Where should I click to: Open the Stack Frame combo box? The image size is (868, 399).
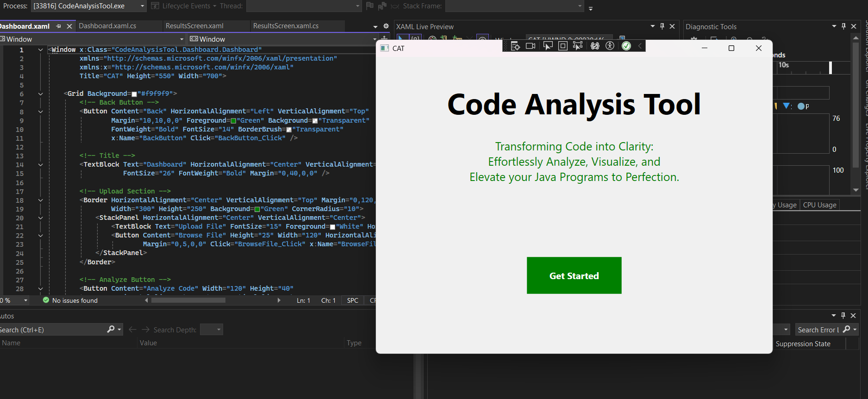coord(514,6)
